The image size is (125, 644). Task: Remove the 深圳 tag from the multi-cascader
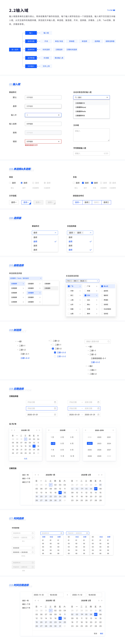(x=78, y=281)
